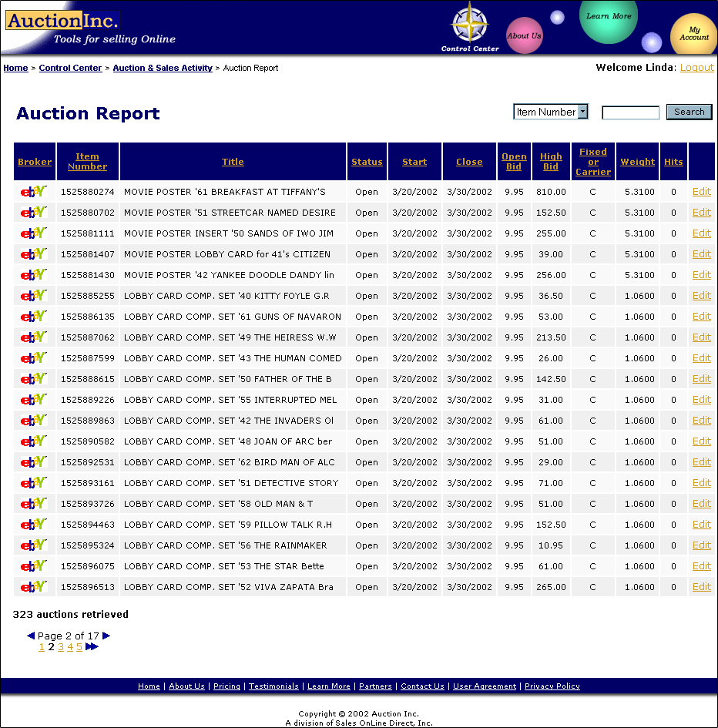
Task: Sort table by Close column
Action: pyautogui.click(x=469, y=162)
